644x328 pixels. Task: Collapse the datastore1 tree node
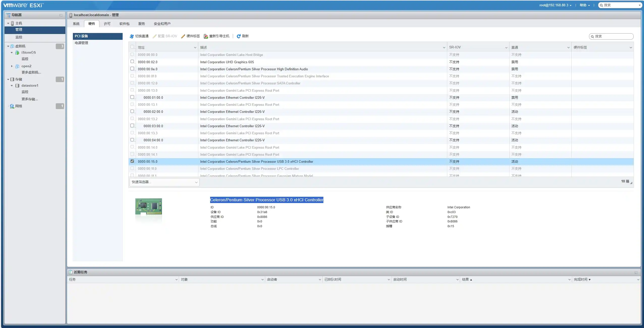click(12, 86)
